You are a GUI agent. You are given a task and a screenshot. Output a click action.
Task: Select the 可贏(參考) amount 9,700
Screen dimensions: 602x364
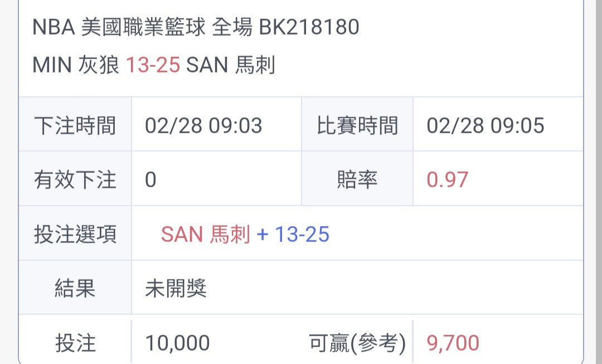click(453, 343)
